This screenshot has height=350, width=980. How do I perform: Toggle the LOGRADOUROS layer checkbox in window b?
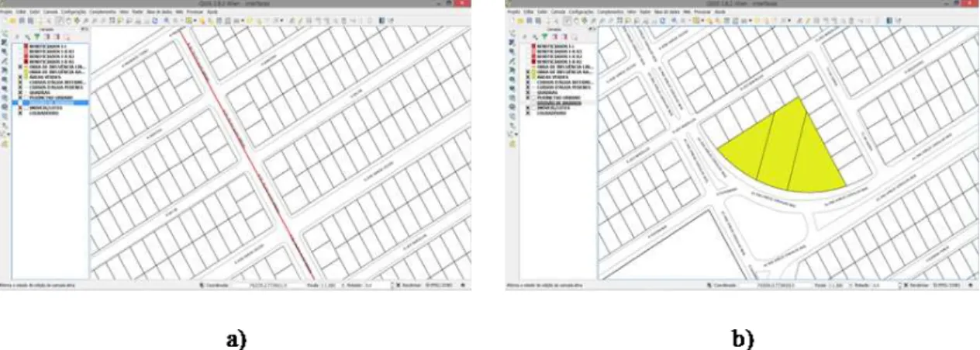pyautogui.click(x=527, y=113)
